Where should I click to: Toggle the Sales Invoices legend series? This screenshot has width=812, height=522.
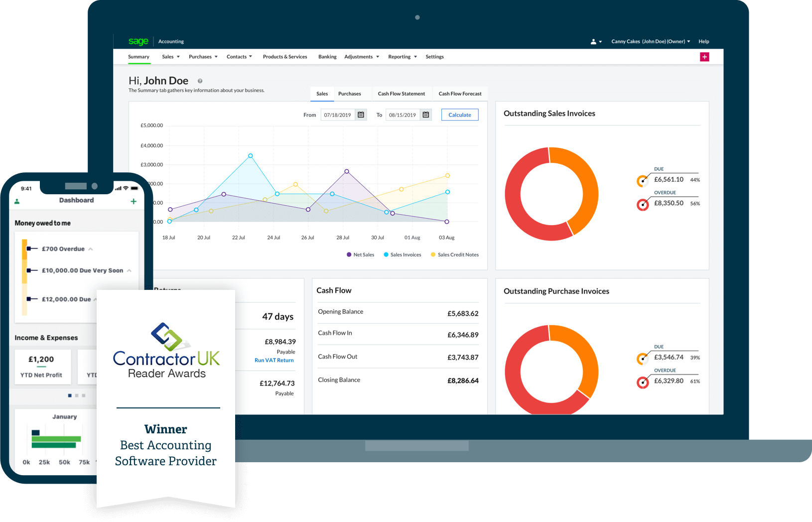click(x=402, y=255)
